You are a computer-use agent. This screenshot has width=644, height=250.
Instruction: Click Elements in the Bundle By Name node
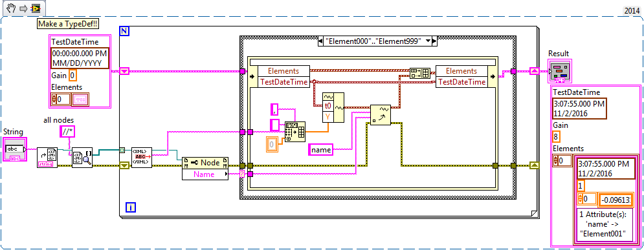pyautogui.click(x=461, y=71)
